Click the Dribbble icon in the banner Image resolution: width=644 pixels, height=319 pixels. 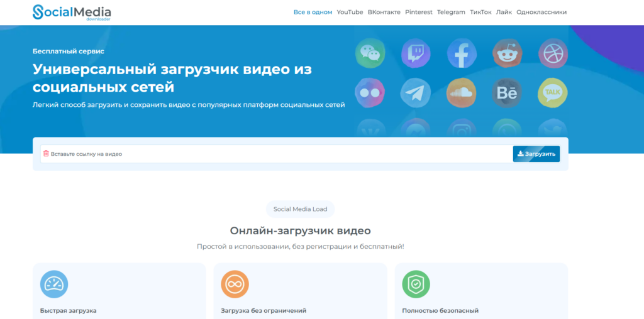click(x=553, y=53)
